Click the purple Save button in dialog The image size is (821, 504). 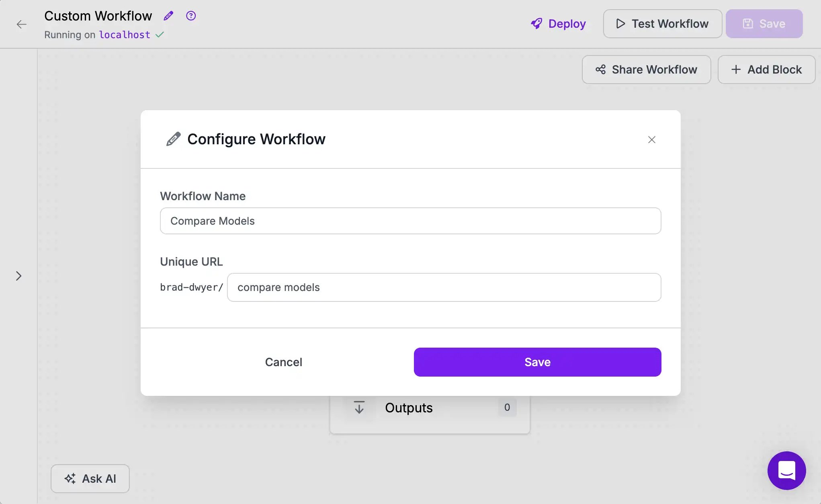[x=537, y=362]
